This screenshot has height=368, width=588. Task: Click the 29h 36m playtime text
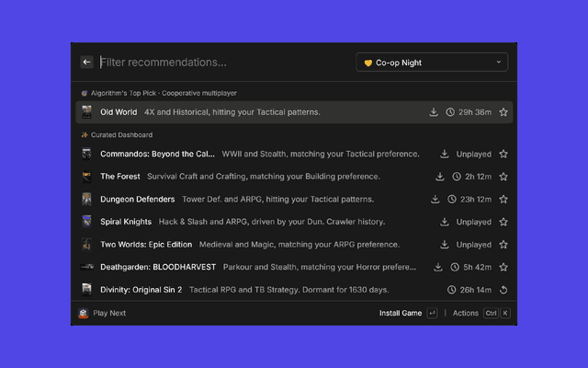coord(475,112)
